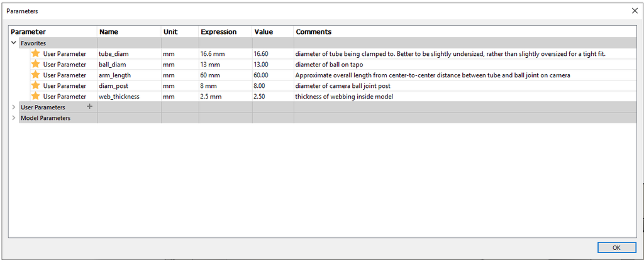Image resolution: width=644 pixels, height=260 pixels.
Task: Edit the diam_post comment text
Action: point(343,86)
